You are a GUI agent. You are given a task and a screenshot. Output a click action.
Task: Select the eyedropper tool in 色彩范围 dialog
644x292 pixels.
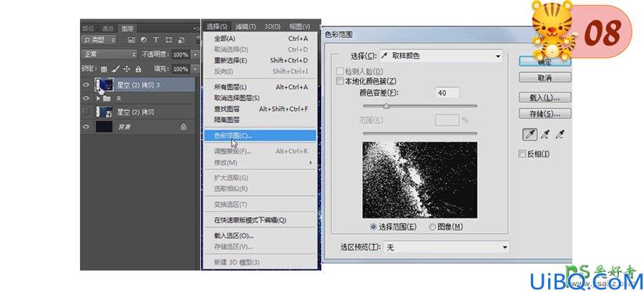click(529, 134)
